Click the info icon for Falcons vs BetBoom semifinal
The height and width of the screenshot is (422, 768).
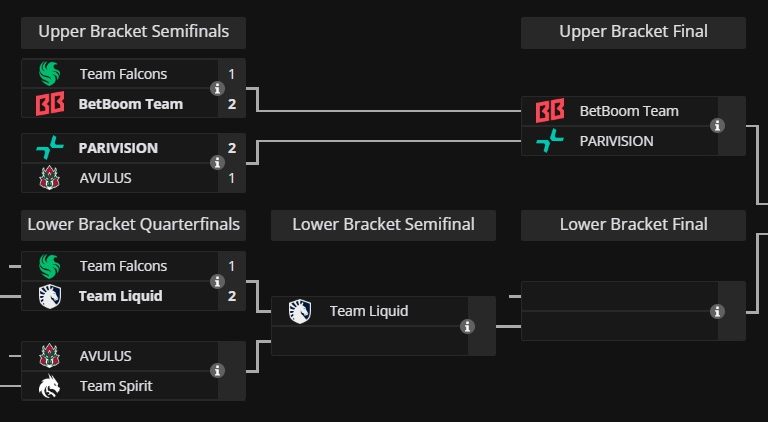(x=217, y=88)
